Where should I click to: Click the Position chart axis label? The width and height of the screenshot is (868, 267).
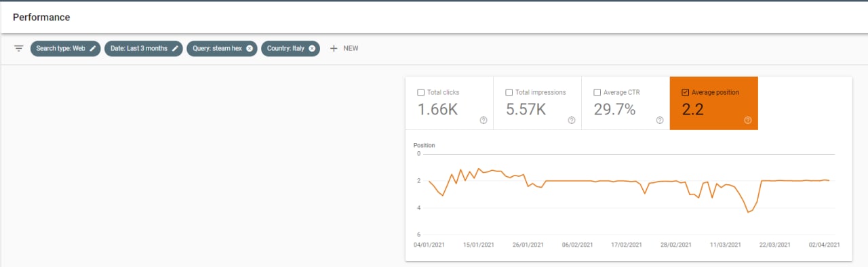pyautogui.click(x=425, y=145)
